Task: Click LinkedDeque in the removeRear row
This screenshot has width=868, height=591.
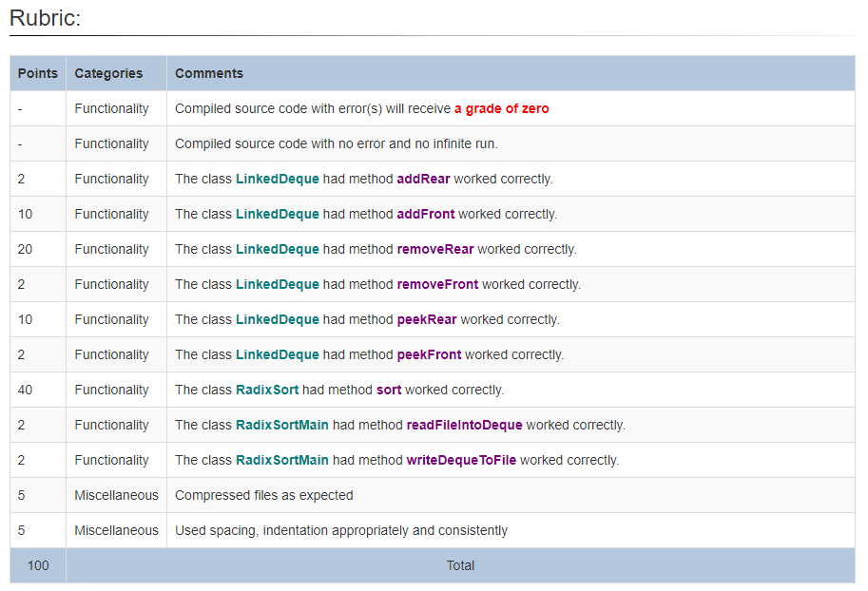Action: click(278, 249)
